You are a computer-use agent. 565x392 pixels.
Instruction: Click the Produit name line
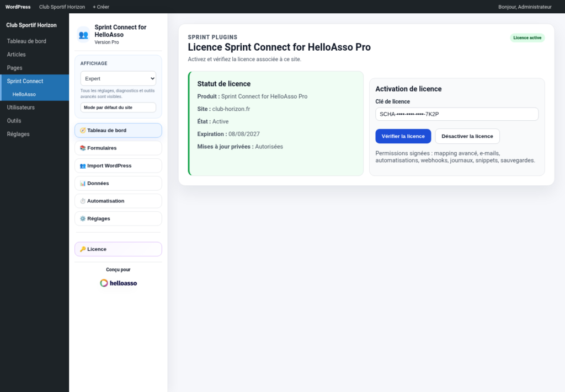(252, 96)
